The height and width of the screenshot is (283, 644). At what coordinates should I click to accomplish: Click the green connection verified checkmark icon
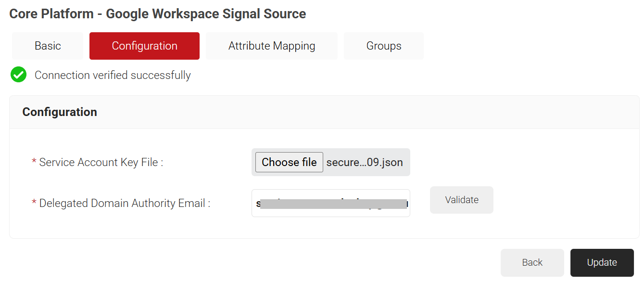point(18,75)
